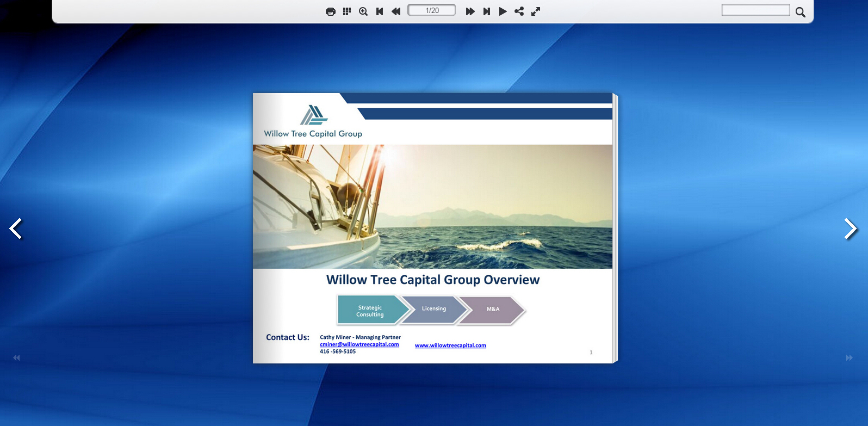Jump to the first page

click(380, 11)
